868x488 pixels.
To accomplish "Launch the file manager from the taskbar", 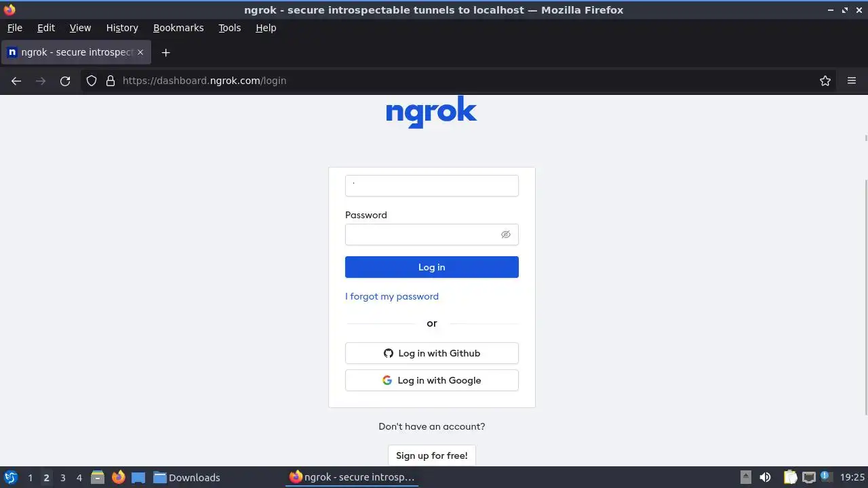I will tap(98, 477).
